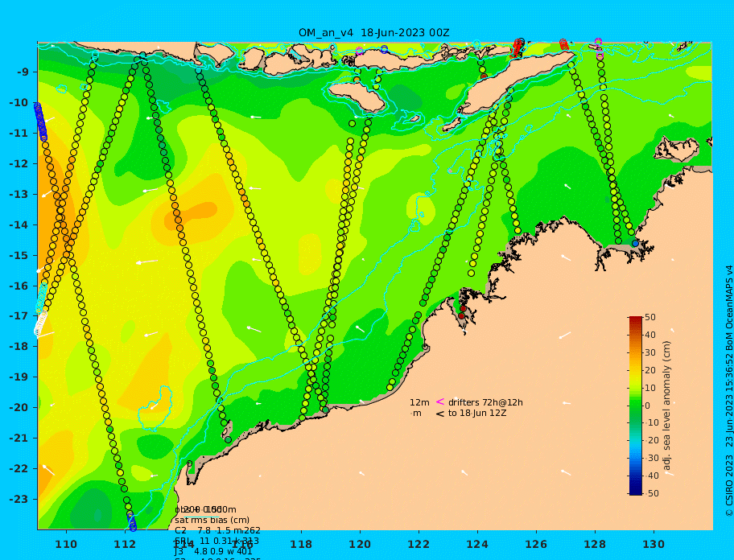Screen dimensions: 734x560
Task: Click the longitude label 130
Action: pyautogui.click(x=654, y=544)
